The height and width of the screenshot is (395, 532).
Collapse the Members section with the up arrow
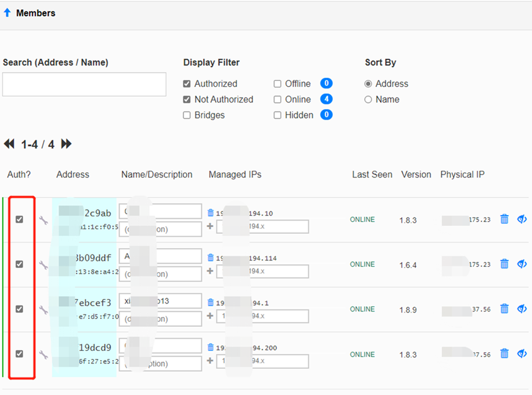pyautogui.click(x=7, y=13)
